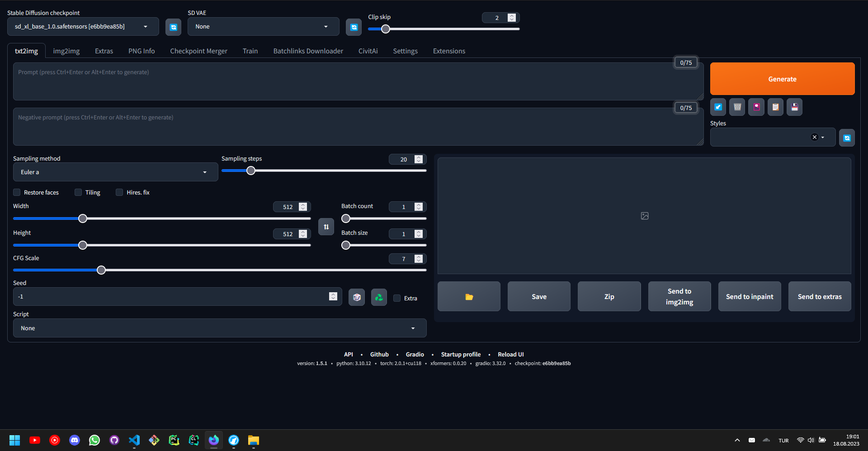Click the CFG Scale slider handle
This screenshot has height=451, width=868.
[x=101, y=270]
